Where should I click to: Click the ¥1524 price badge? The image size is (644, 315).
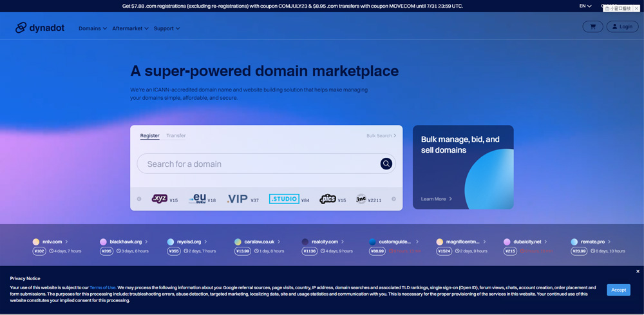tap(444, 251)
